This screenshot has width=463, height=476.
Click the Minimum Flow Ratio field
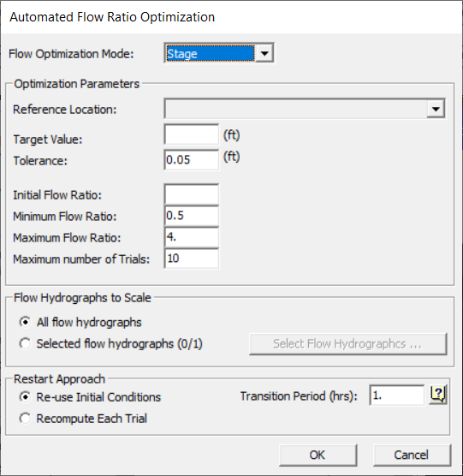pos(192,216)
